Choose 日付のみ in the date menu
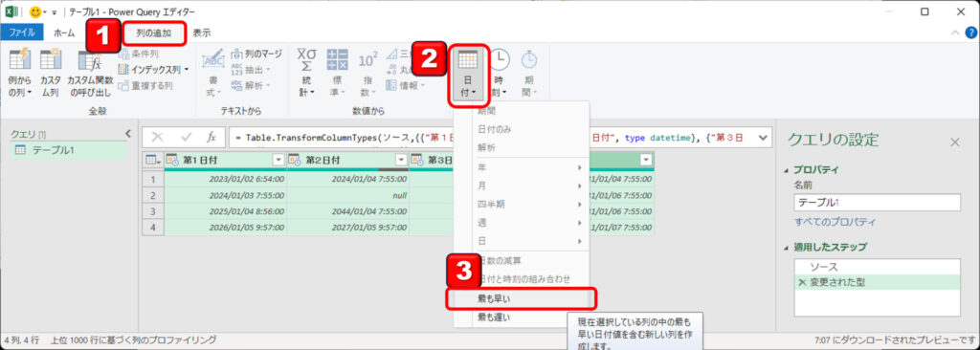 click(522, 129)
